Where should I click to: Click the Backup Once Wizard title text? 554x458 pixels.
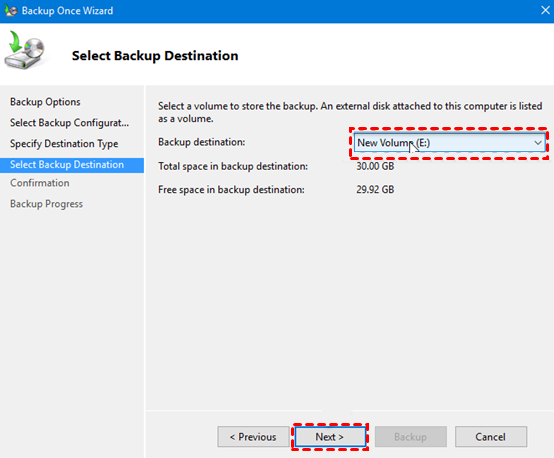pos(67,11)
